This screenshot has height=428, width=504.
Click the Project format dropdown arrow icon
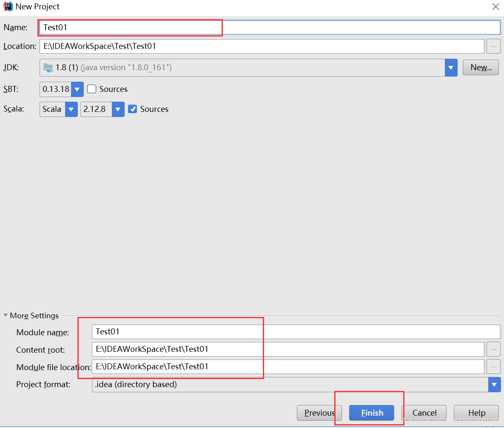click(x=495, y=384)
